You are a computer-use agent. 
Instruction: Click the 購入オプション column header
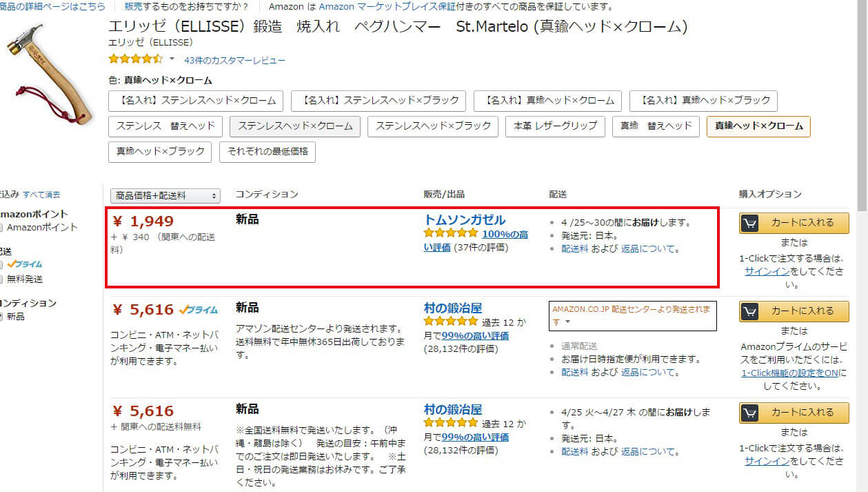pos(770,195)
